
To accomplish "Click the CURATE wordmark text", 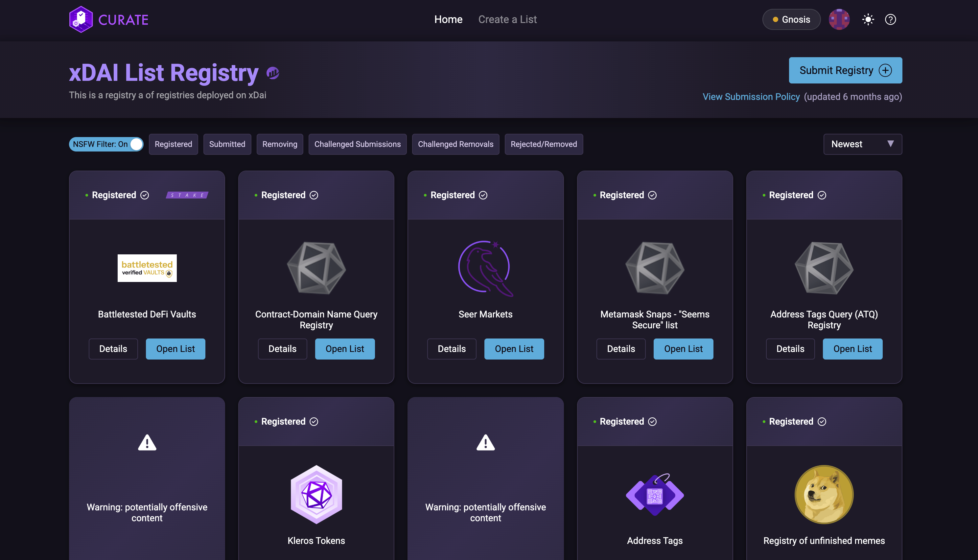I will pyautogui.click(x=123, y=20).
